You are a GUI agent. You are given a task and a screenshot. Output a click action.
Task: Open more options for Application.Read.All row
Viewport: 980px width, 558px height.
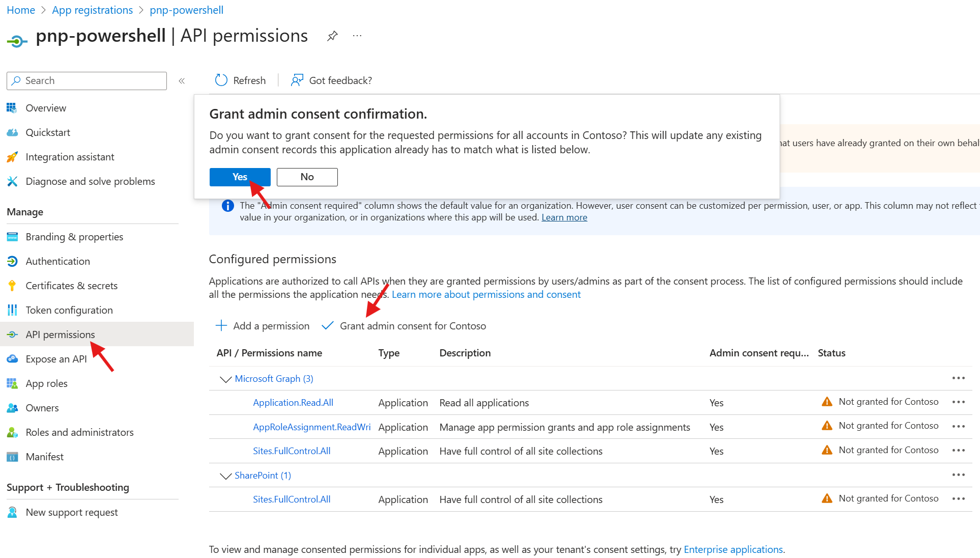[958, 402]
